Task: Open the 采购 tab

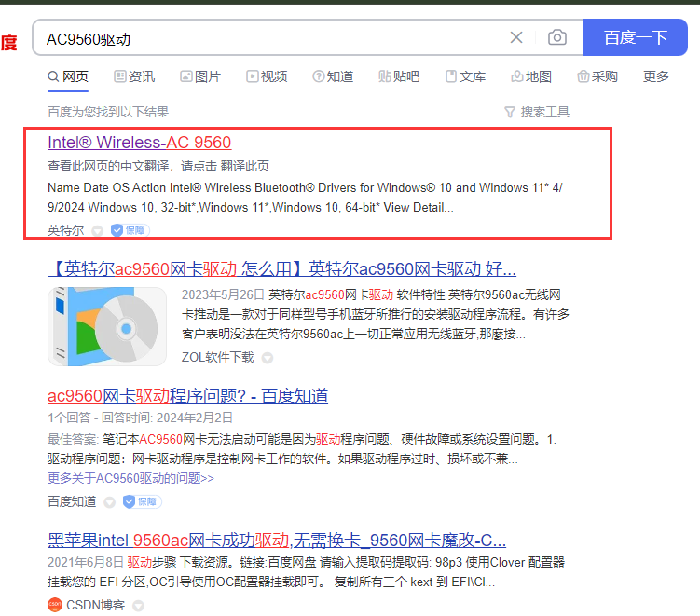Action: [597, 76]
